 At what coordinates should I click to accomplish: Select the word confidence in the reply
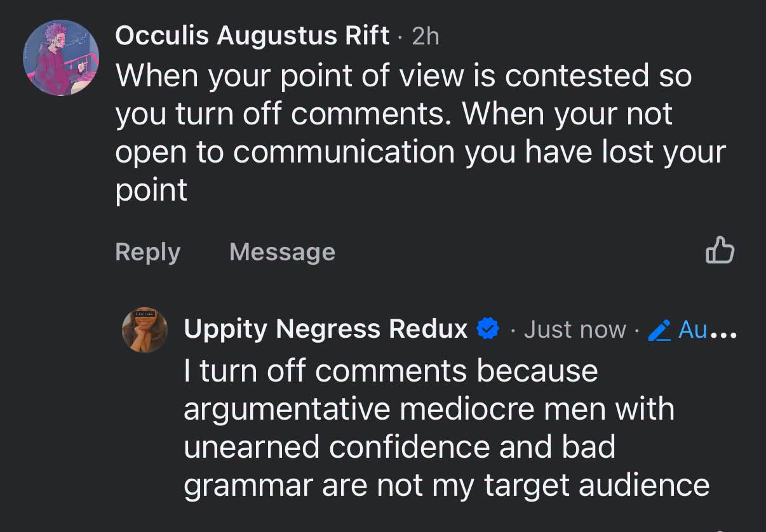click(x=410, y=448)
